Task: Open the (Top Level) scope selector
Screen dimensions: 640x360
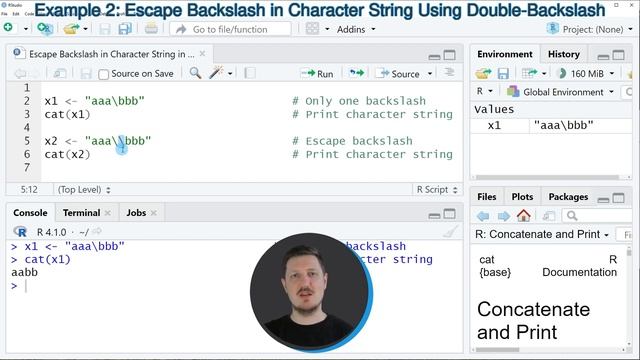Action: point(84,190)
